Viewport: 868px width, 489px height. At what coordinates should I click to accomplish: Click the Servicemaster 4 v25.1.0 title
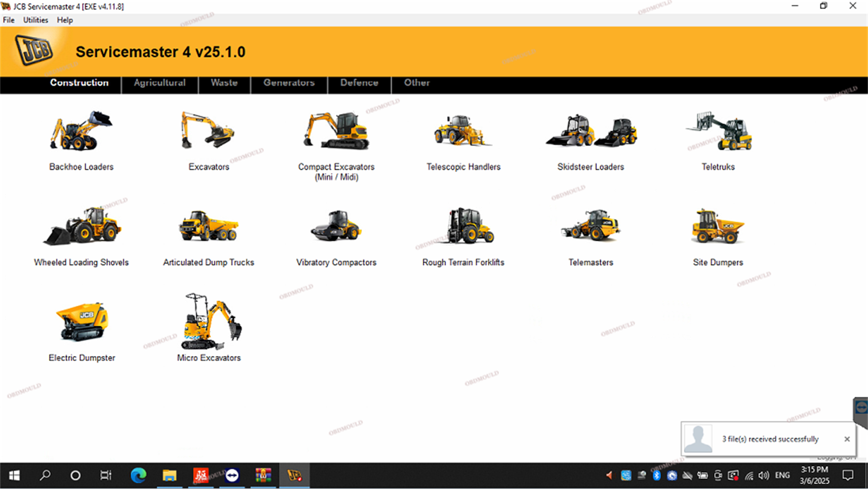tap(160, 52)
